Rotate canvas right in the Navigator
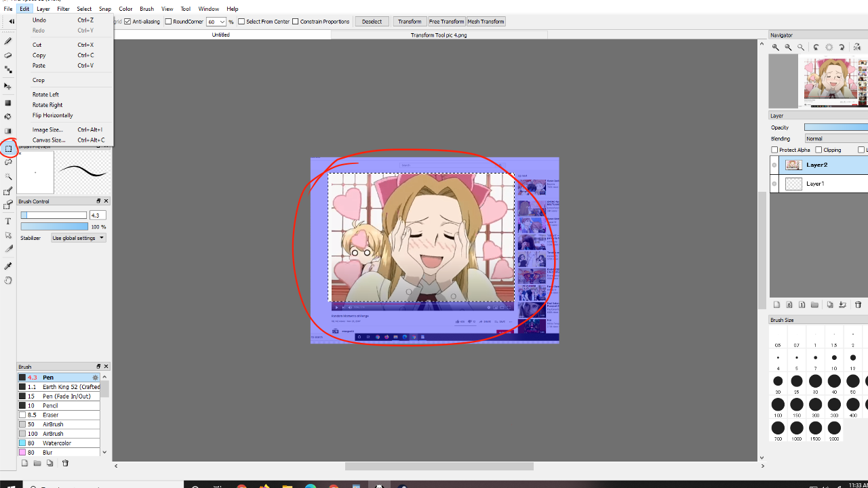The image size is (868, 488). click(x=842, y=47)
